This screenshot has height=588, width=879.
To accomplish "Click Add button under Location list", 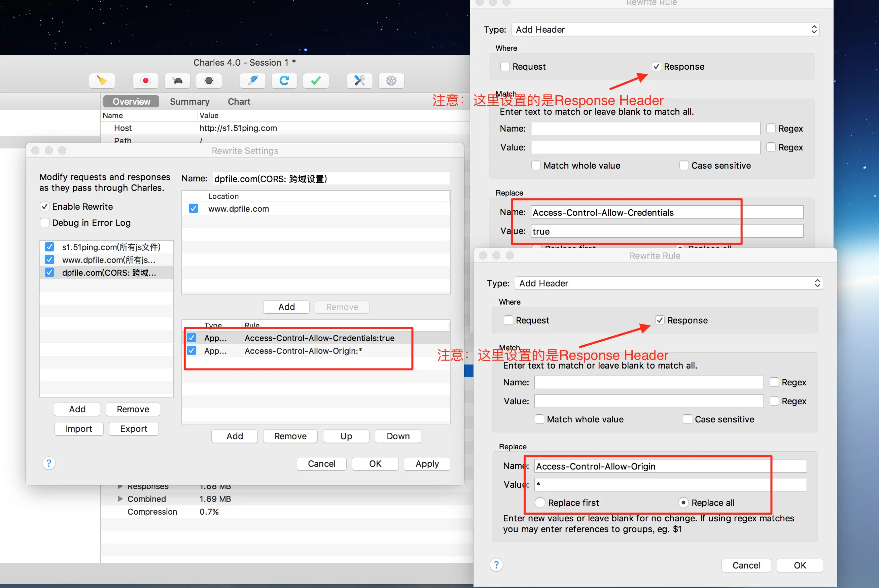I will click(286, 307).
